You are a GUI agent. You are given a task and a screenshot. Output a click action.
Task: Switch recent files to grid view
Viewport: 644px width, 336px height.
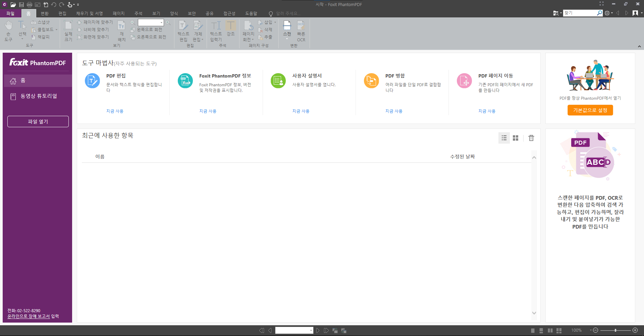click(x=516, y=138)
